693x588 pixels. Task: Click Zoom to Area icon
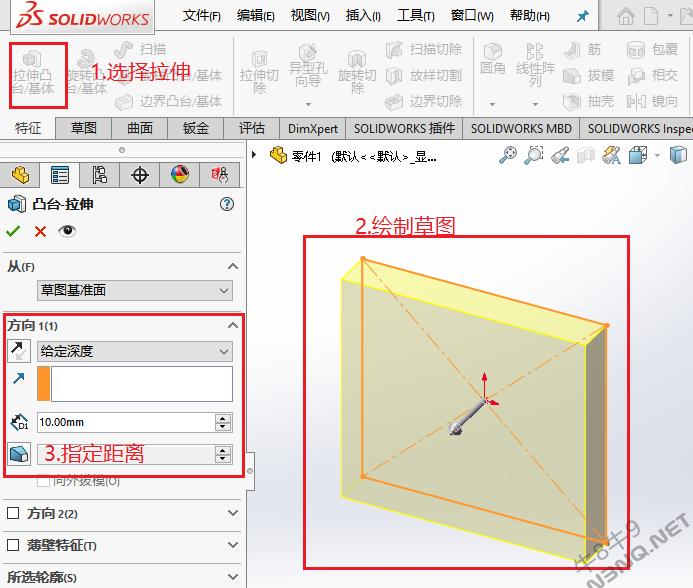(533, 155)
